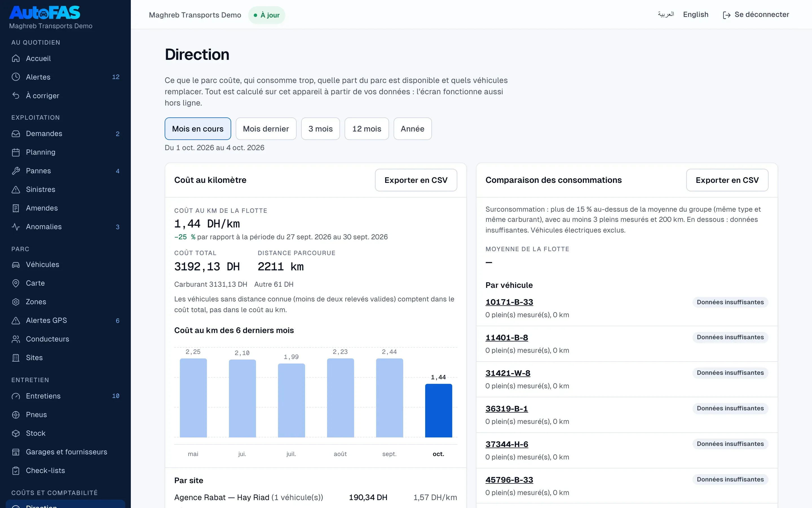Export Coût au kilomètre to CSV
The image size is (812, 508).
point(416,180)
